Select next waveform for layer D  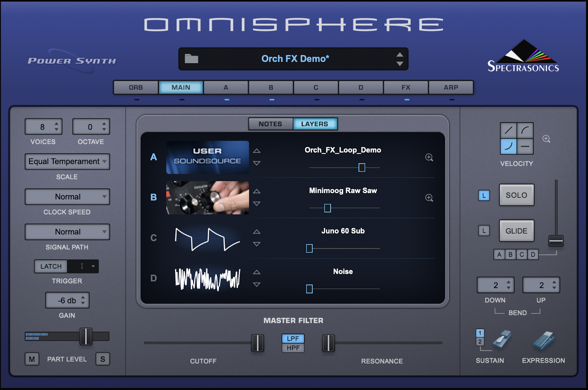coord(257,285)
